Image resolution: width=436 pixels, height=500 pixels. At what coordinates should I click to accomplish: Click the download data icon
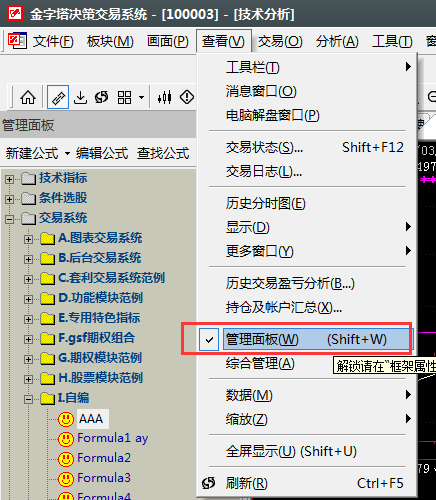pos(80,97)
